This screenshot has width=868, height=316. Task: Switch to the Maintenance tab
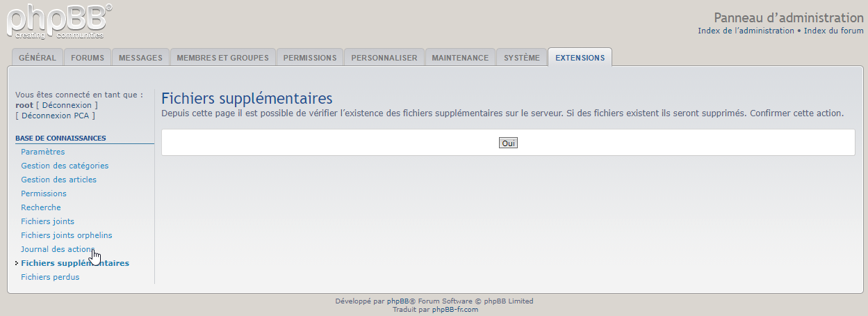460,58
